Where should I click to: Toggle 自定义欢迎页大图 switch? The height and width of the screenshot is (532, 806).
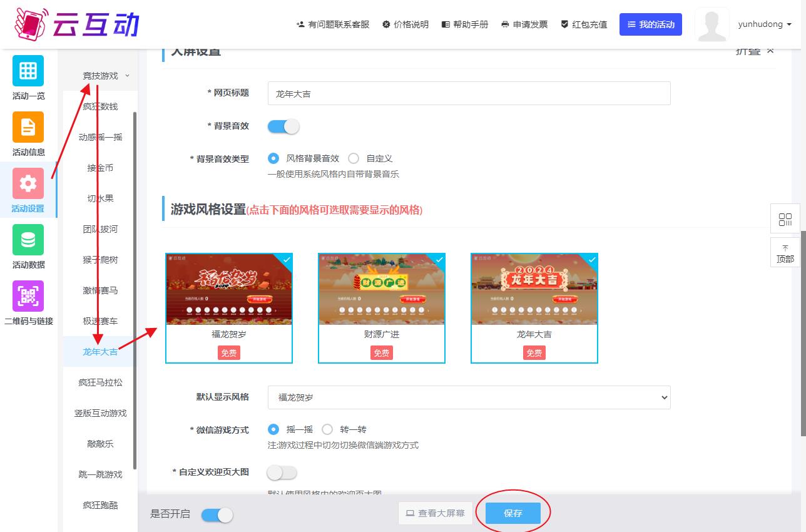[x=282, y=472]
